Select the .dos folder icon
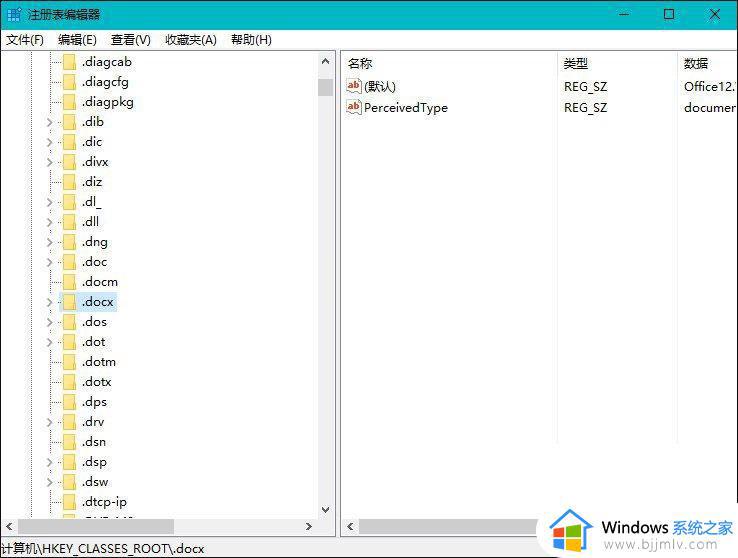Image resolution: width=738 pixels, height=558 pixels. (x=70, y=322)
